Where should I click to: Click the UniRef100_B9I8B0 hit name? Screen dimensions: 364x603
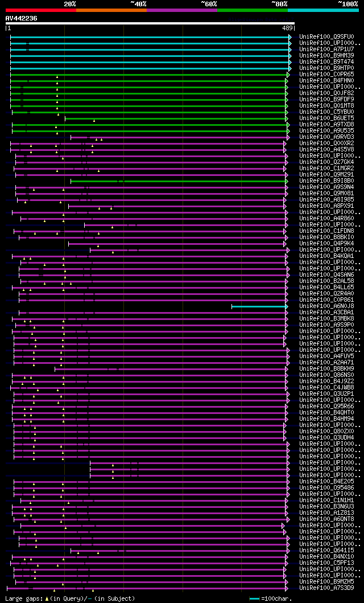click(x=327, y=181)
